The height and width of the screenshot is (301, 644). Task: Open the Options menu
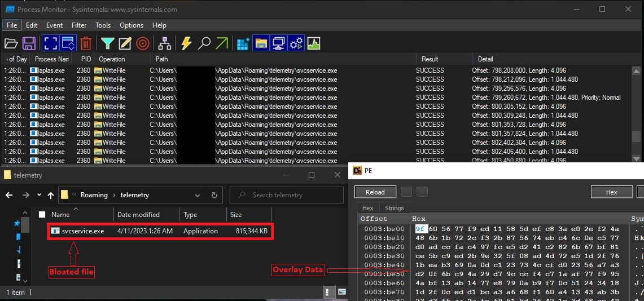coord(132,25)
